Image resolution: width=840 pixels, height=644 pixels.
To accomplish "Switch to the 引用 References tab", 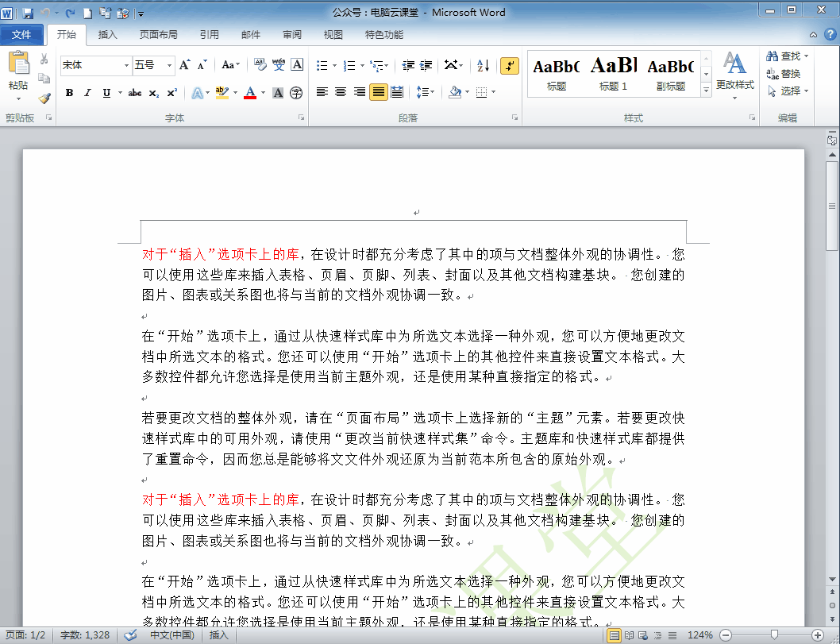I will (210, 35).
